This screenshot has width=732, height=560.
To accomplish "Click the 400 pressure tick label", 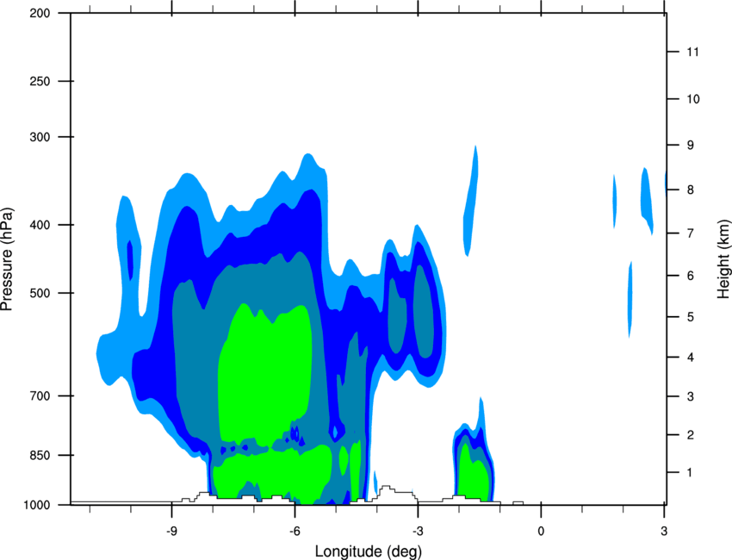I will point(40,225).
